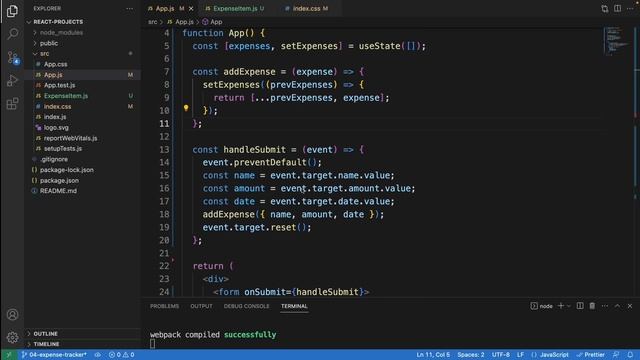Click the minimap code overview
The height and width of the screenshot is (360, 640).
click(617, 41)
